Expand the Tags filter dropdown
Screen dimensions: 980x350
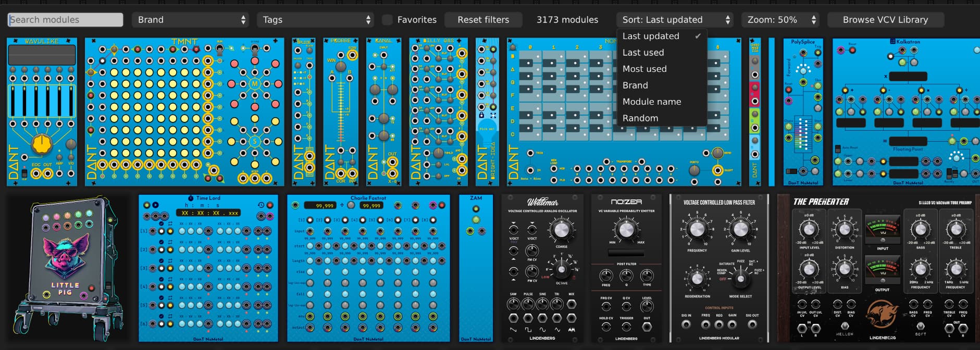coord(315,20)
